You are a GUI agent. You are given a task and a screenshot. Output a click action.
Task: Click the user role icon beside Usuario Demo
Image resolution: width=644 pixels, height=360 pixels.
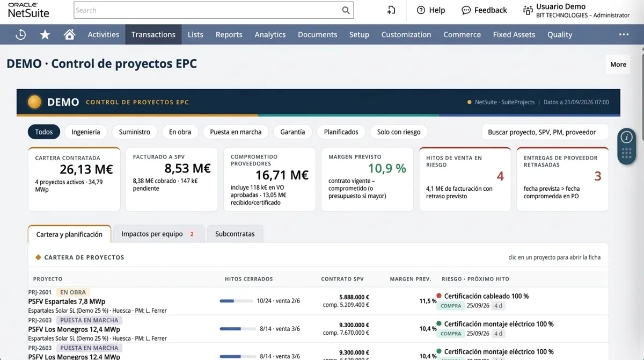pyautogui.click(x=528, y=10)
